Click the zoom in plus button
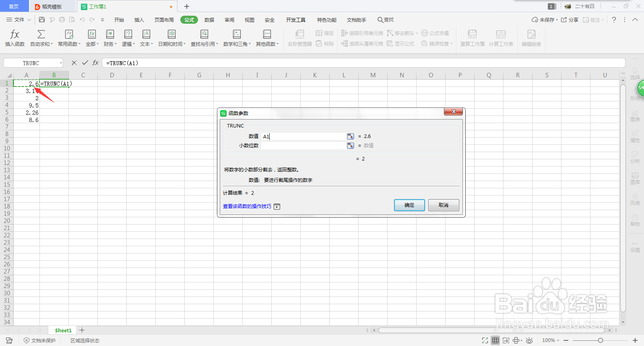Image resolution: width=644 pixels, height=346 pixels. pyautogui.click(x=635, y=340)
